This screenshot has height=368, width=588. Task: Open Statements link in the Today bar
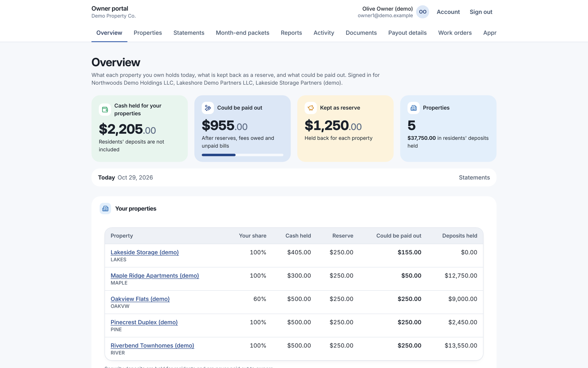tap(474, 177)
